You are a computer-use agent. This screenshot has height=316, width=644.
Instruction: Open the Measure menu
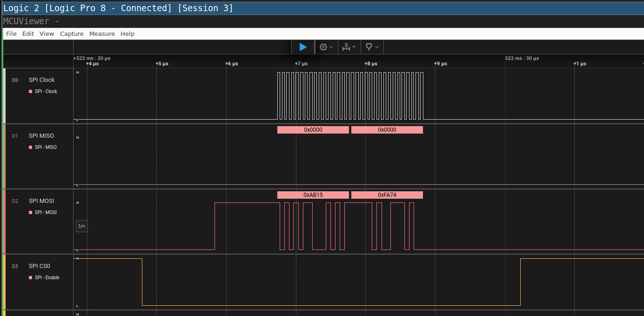(102, 34)
